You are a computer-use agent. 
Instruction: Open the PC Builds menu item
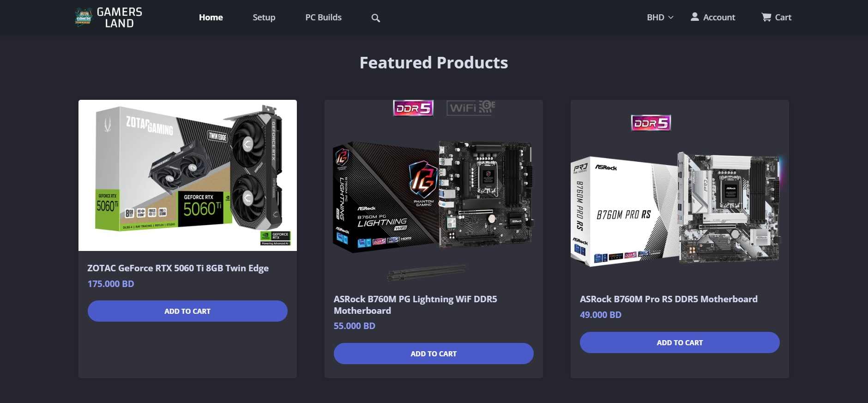(324, 18)
